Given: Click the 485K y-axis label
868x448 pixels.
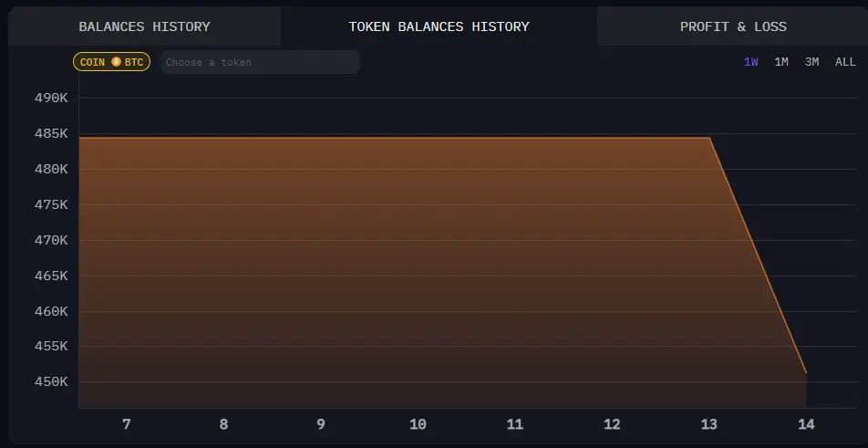Looking at the screenshot, I should (51, 133).
